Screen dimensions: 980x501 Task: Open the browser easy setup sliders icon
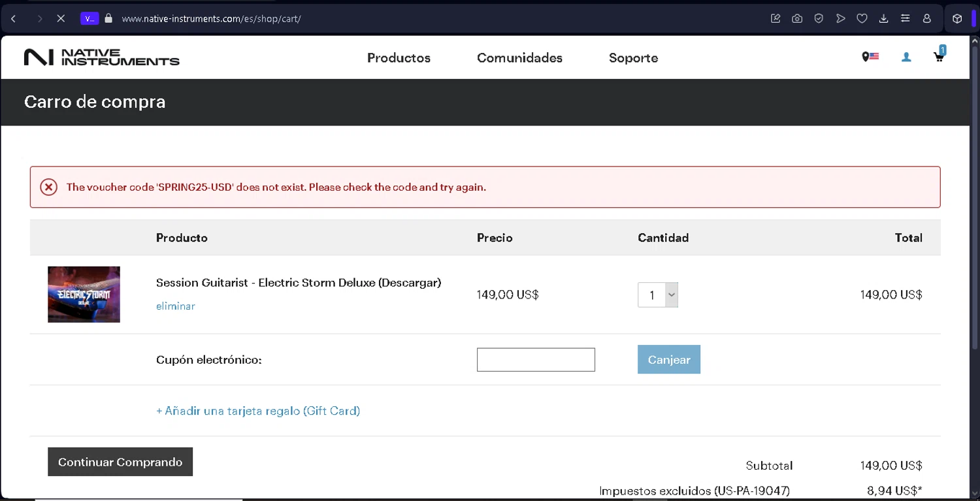coord(905,18)
